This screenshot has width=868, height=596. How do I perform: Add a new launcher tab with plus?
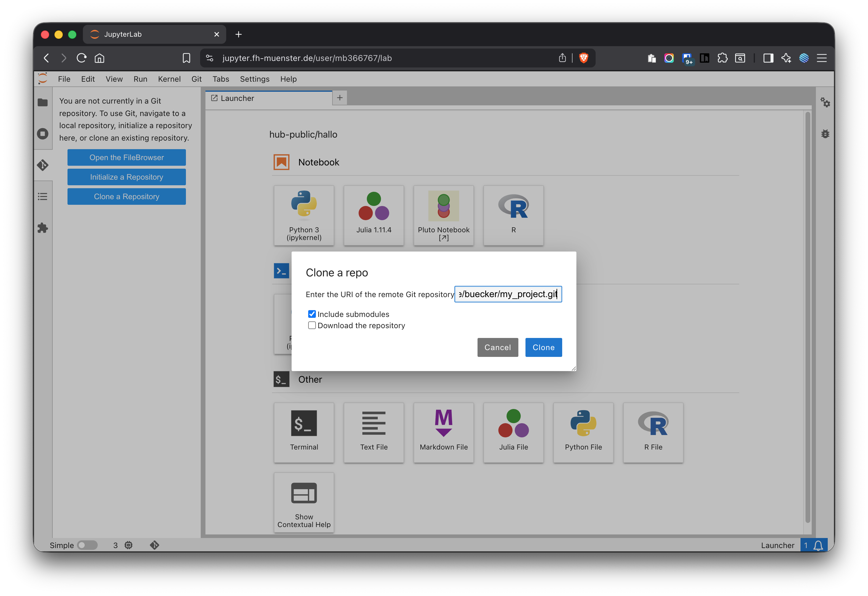tap(340, 98)
